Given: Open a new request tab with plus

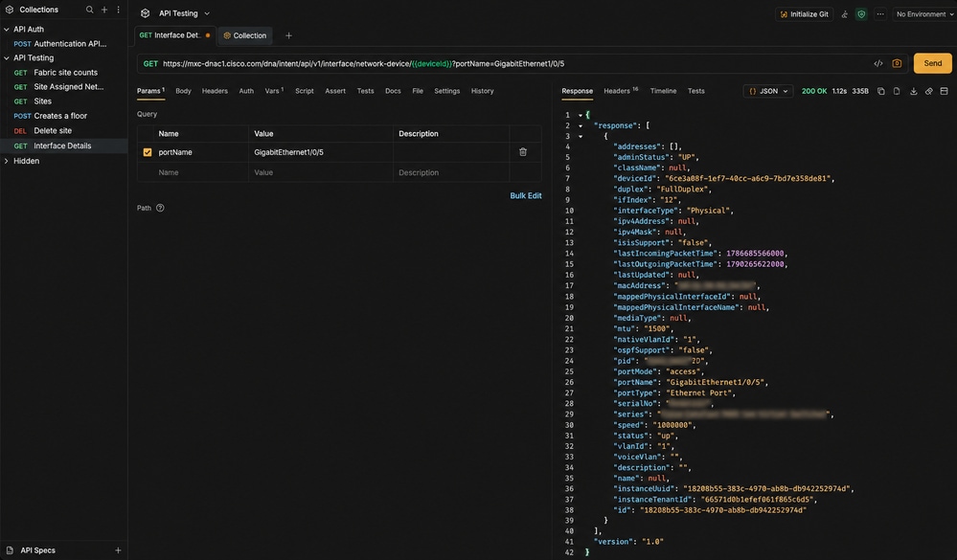Looking at the screenshot, I should 288,35.
